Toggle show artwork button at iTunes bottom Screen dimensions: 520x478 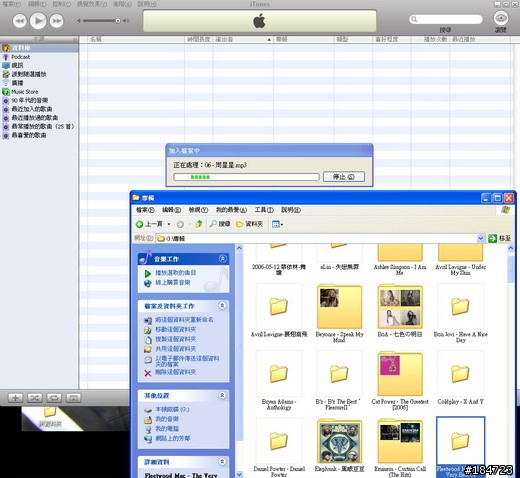point(74,398)
